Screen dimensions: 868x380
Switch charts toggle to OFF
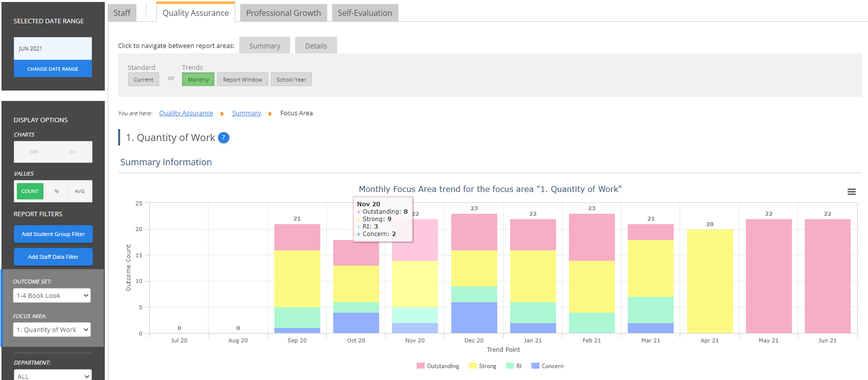click(34, 152)
